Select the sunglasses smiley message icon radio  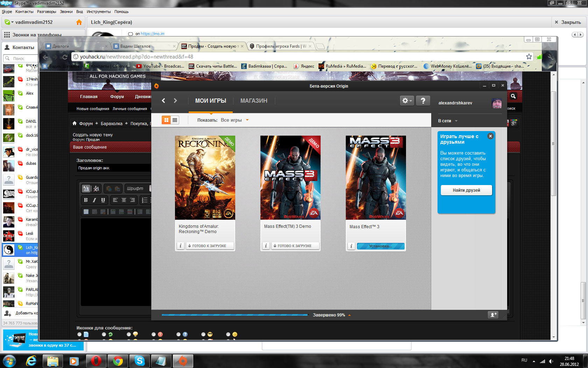pyautogui.click(x=203, y=334)
